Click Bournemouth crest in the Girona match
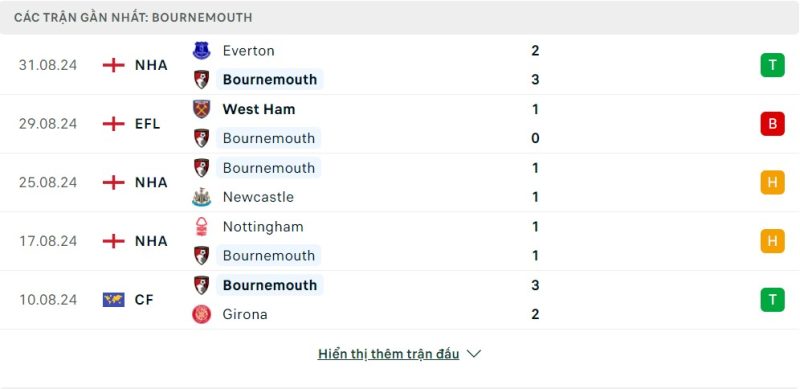 (202, 285)
